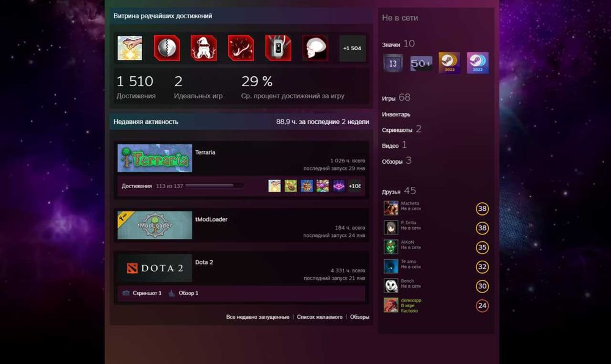Screen dimensions: 611x364
Task: Open the Инвентарь link
Action: point(396,114)
